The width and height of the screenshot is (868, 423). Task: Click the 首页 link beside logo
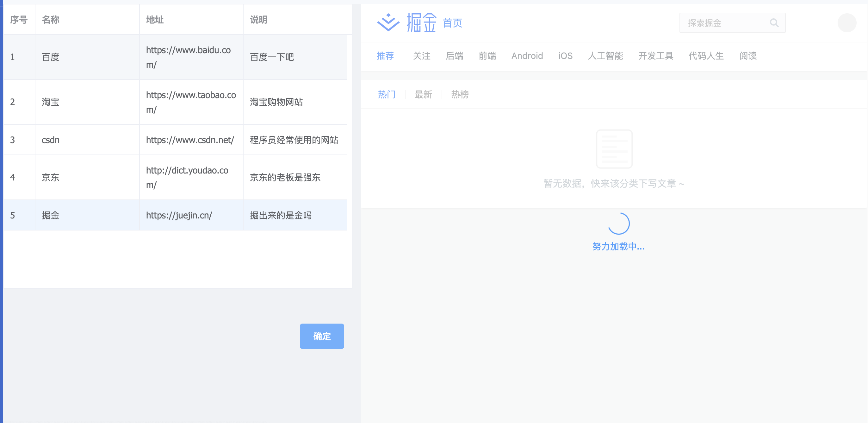[452, 23]
